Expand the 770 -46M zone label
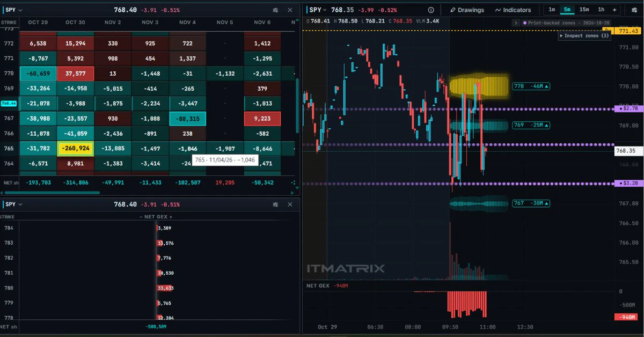Viewport: 644px width, 337px height. pos(531,86)
